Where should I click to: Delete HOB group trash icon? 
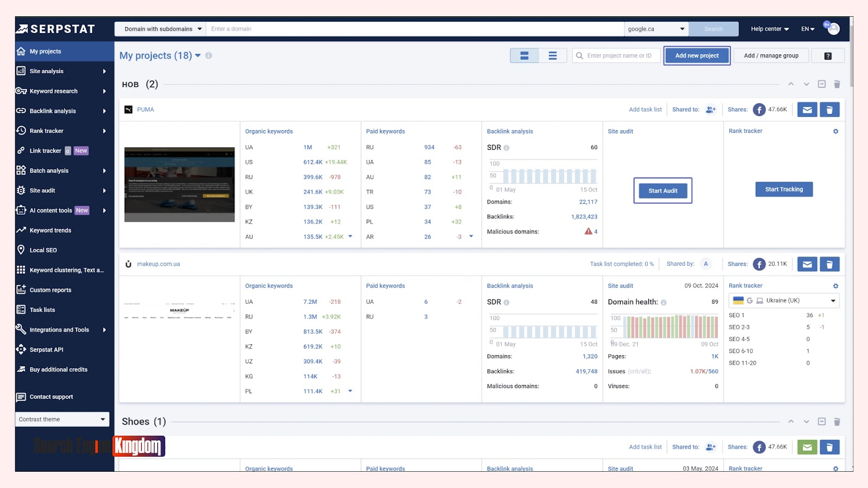(837, 84)
